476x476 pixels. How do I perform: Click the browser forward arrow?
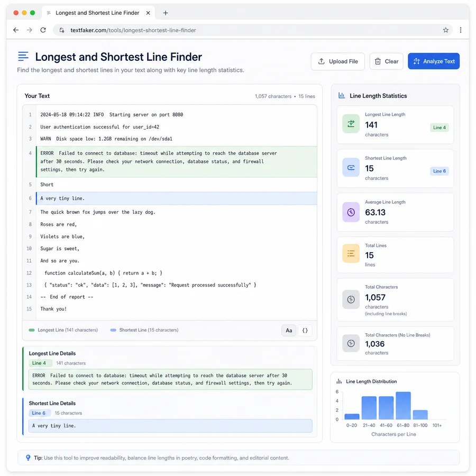coord(30,30)
